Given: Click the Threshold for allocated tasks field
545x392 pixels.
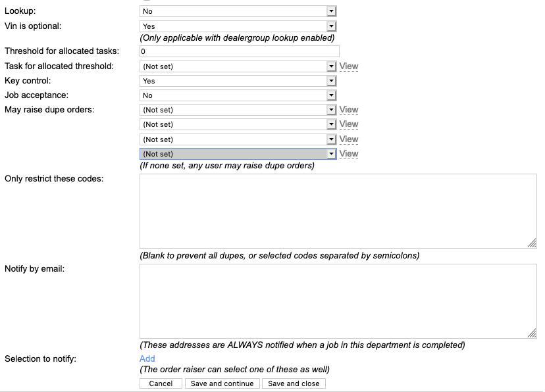Looking at the screenshot, I should 240,51.
